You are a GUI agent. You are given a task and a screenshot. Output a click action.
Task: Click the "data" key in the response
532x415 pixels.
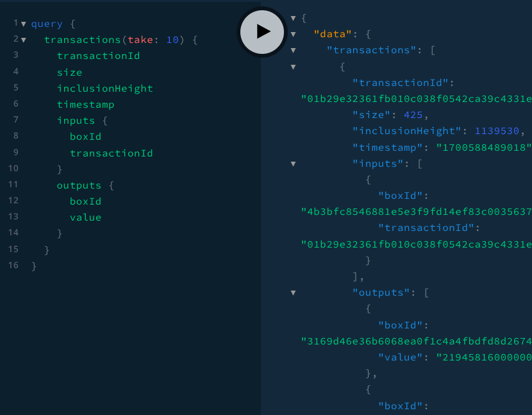coord(333,34)
